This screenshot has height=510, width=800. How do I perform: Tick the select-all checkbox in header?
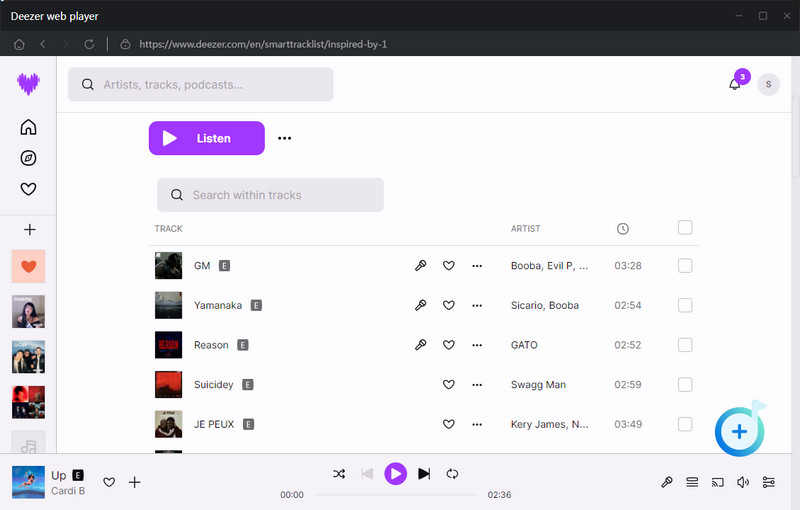685,228
